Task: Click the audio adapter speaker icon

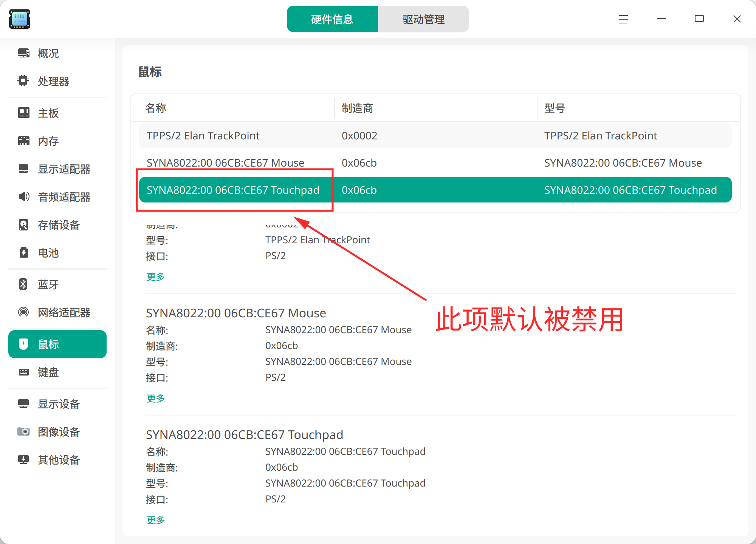Action: point(23,196)
